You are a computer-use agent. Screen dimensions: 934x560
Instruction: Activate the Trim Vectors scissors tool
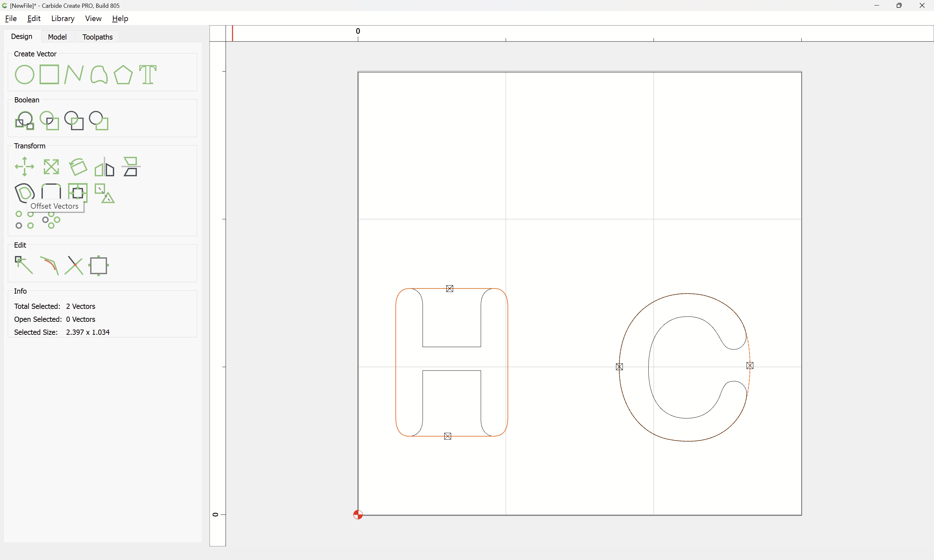pos(74,265)
